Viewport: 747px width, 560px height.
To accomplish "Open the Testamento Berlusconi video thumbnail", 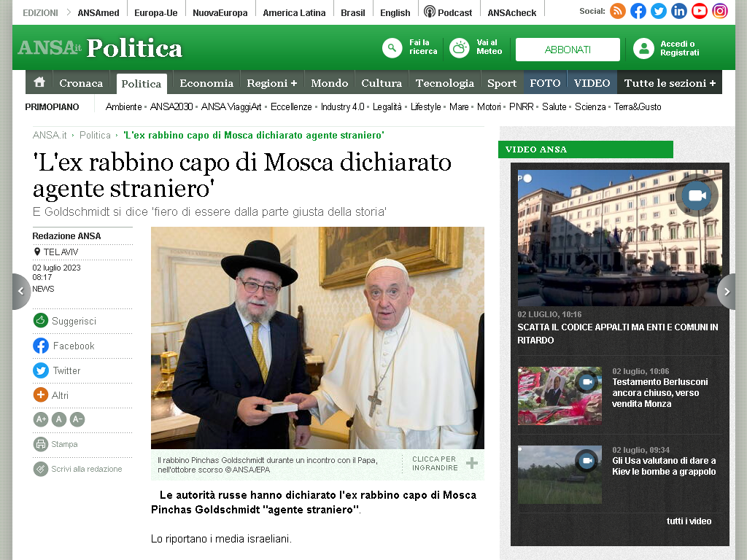I will tap(560, 396).
